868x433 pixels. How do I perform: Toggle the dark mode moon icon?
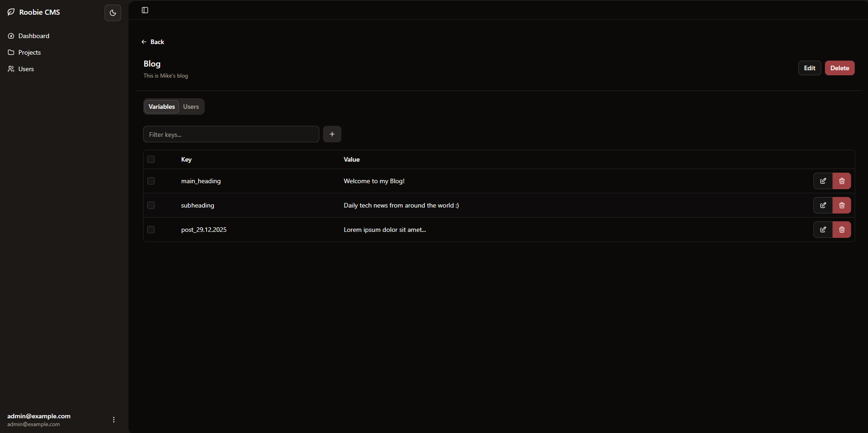[x=113, y=13]
